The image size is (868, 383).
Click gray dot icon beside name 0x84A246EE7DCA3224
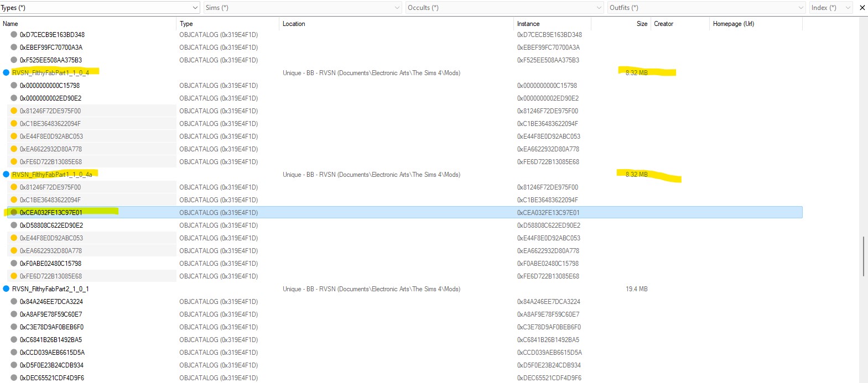click(x=14, y=301)
